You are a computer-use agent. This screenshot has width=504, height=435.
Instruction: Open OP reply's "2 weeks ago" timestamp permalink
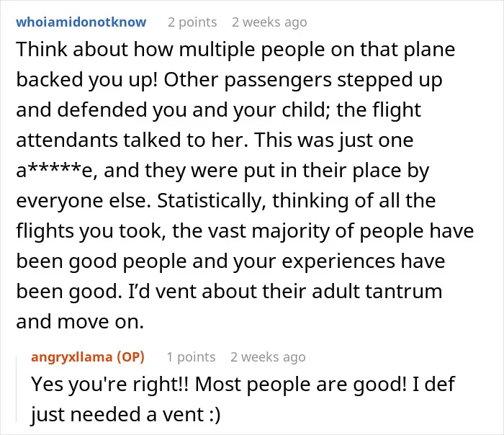[x=268, y=357]
